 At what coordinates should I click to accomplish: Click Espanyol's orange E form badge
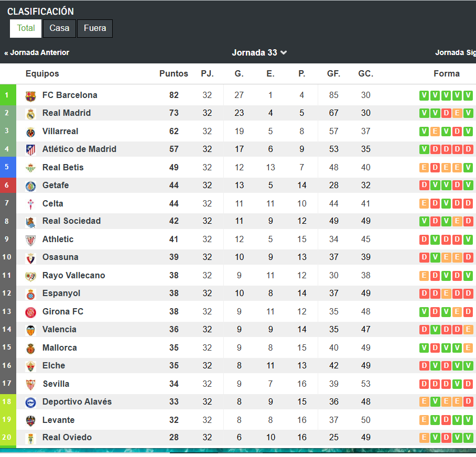click(446, 293)
